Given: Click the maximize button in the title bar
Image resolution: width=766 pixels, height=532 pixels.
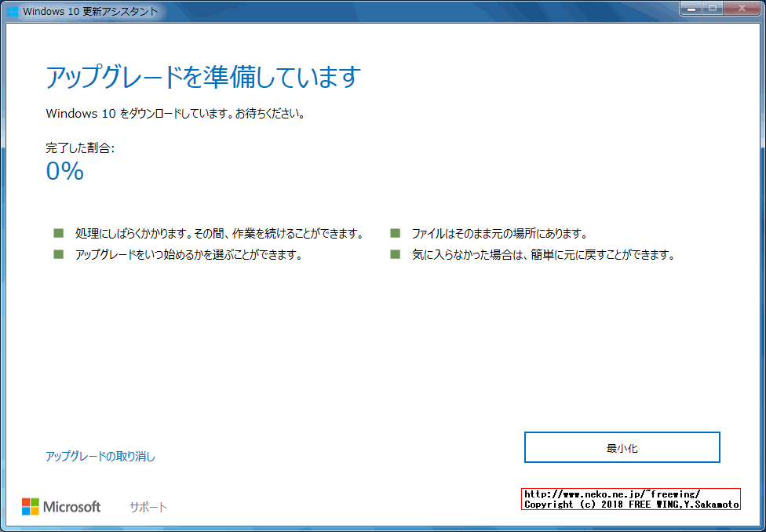Looking at the screenshot, I should click(711, 9).
